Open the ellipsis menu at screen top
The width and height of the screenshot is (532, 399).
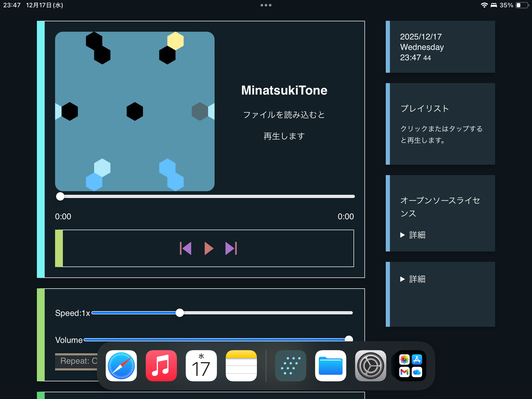pyautogui.click(x=266, y=5)
